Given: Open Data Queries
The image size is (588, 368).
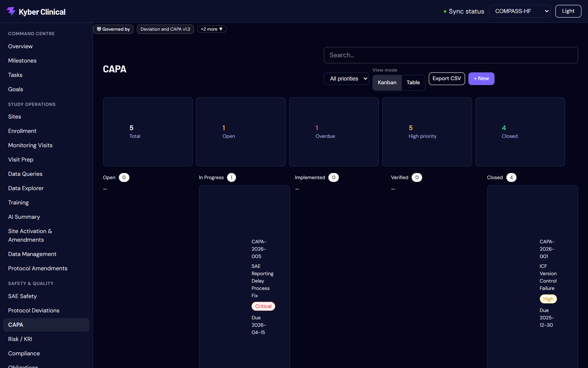Looking at the screenshot, I should (x=46, y=174).
